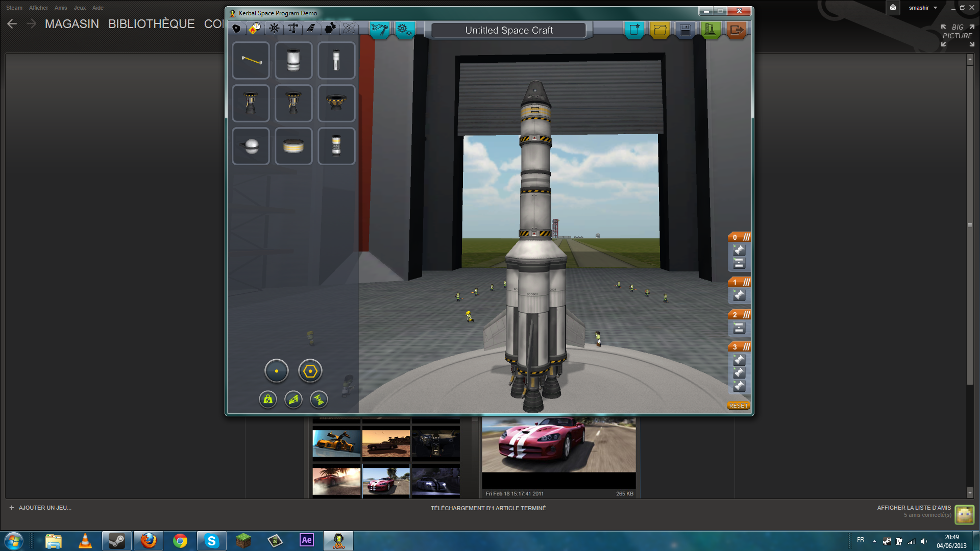This screenshot has width=980, height=551.
Task: Switch to the Command and Control parts tab
Action: click(x=274, y=29)
